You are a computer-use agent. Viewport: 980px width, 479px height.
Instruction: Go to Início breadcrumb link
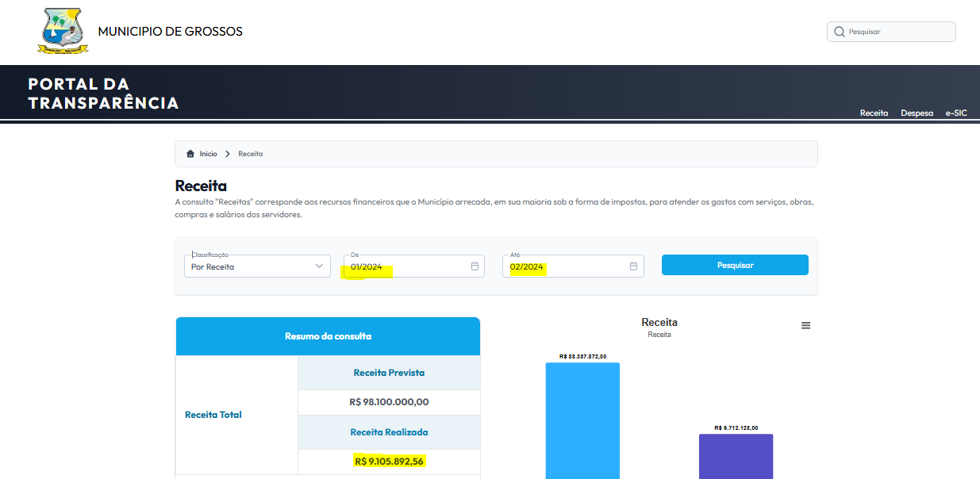coord(208,154)
